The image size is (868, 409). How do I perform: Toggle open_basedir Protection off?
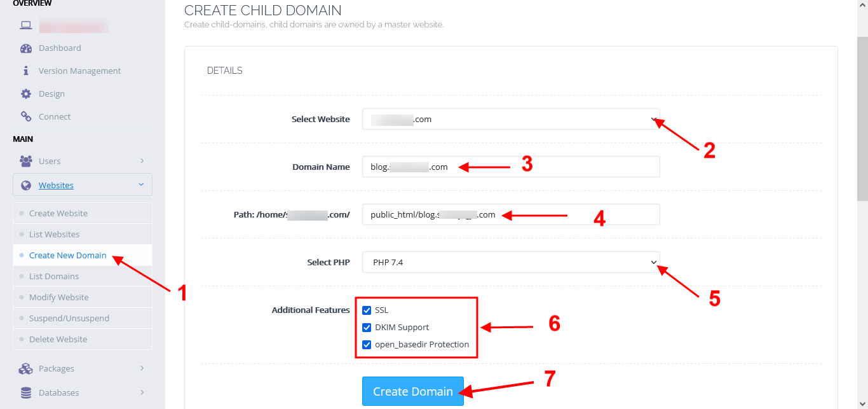coord(367,344)
